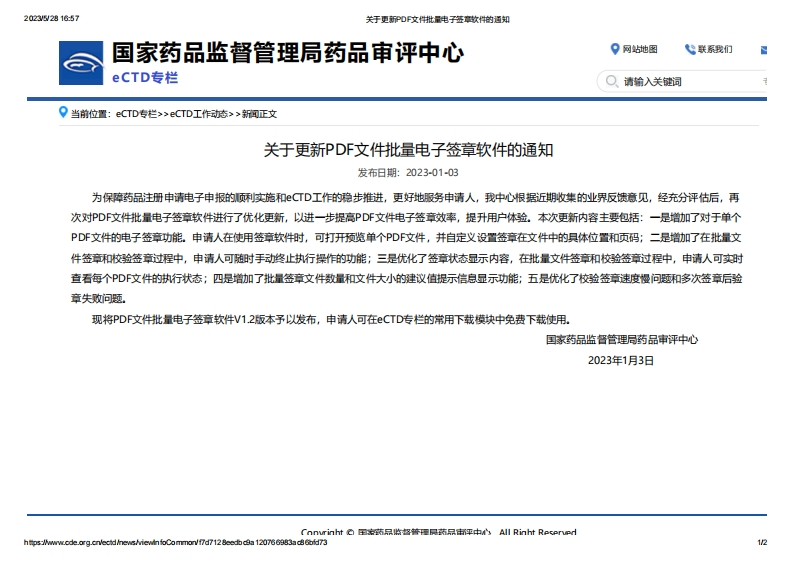Open the 联系我们 link
This screenshot has height=561, width=793.
point(715,49)
